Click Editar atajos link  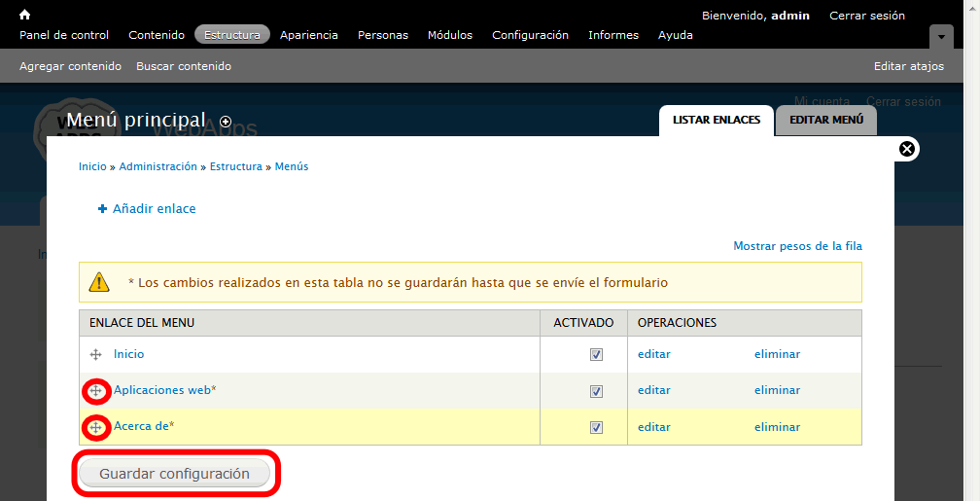(909, 66)
